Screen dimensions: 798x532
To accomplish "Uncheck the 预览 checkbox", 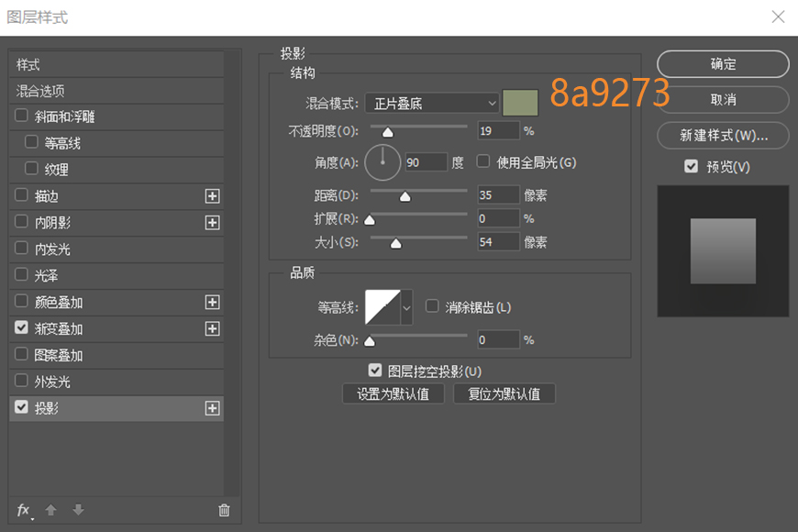I will 691,166.
